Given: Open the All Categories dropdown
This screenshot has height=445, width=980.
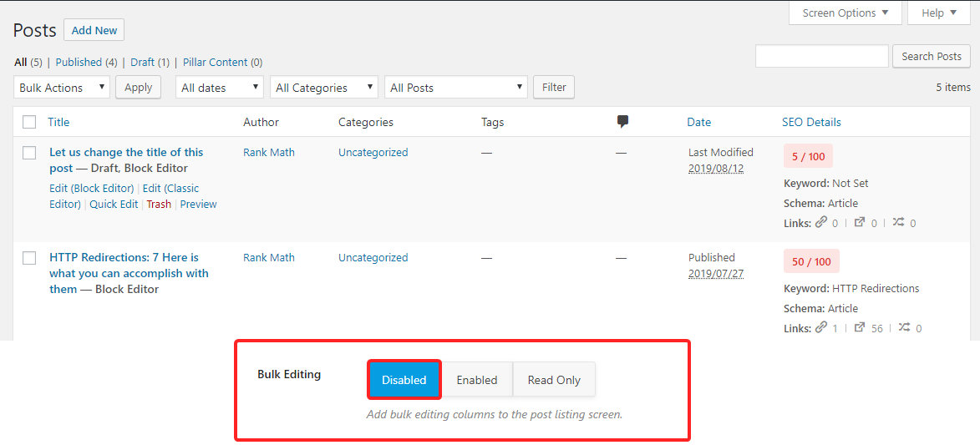Looking at the screenshot, I should click(322, 88).
